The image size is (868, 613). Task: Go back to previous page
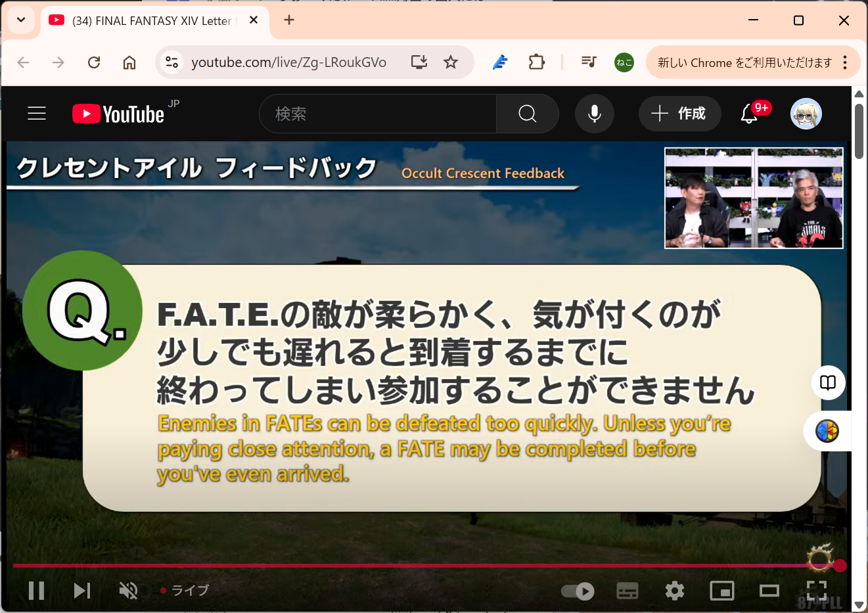click(24, 62)
